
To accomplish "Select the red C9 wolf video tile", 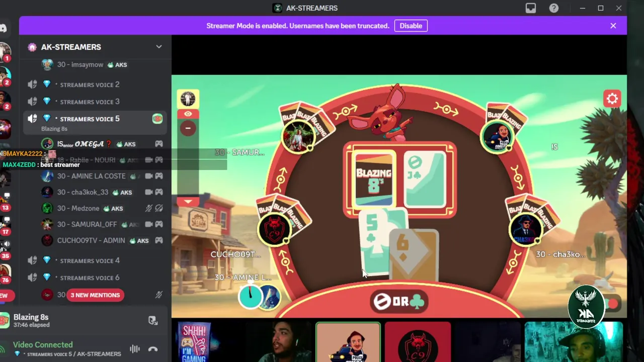I will [418, 342].
